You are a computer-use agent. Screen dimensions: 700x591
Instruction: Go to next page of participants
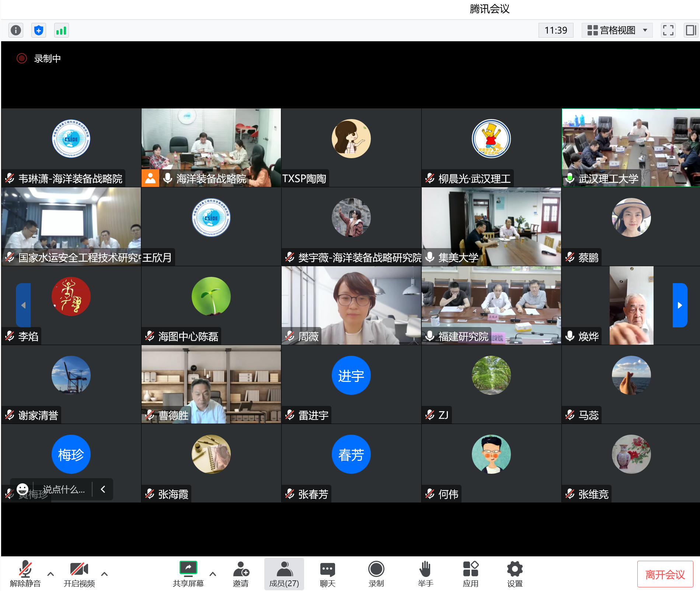point(680,305)
